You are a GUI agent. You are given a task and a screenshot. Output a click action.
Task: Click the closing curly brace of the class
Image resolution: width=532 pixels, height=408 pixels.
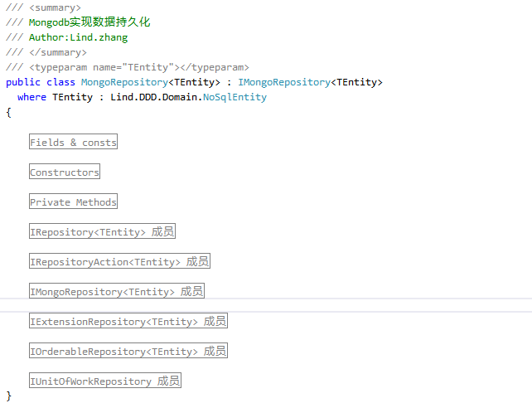(8, 396)
